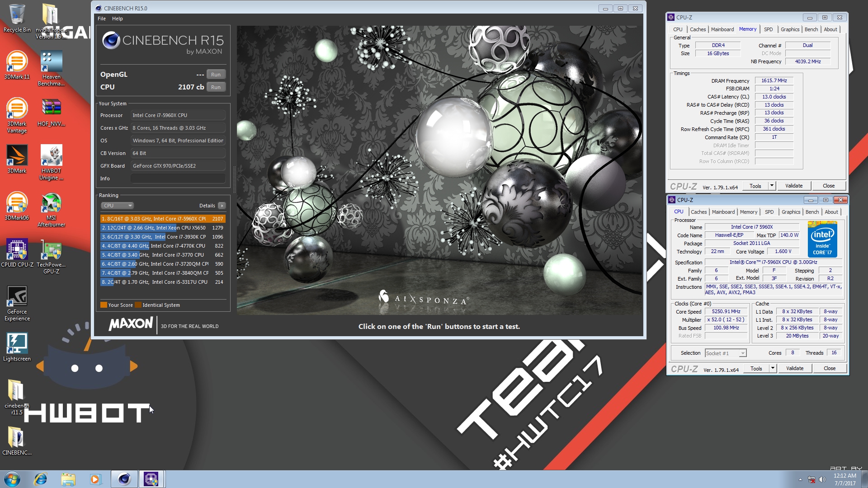Launch Lightscreen desktop shortcut
This screenshot has height=488, width=868.
17,347
